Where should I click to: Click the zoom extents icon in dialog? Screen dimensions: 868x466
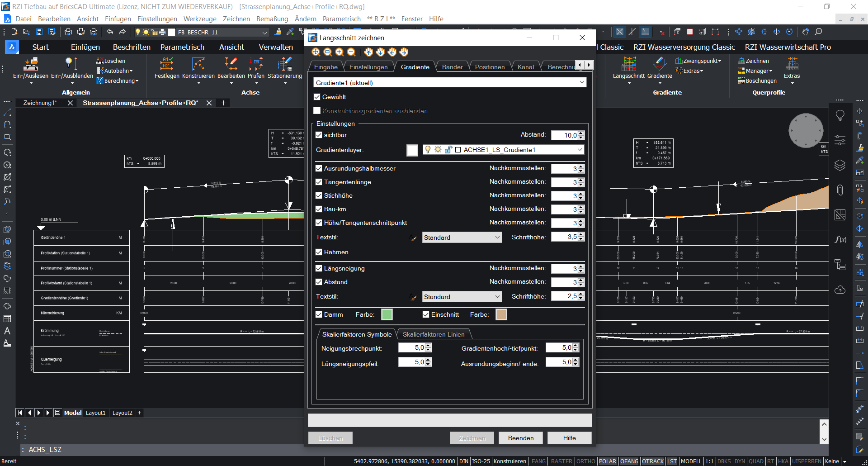click(316, 52)
